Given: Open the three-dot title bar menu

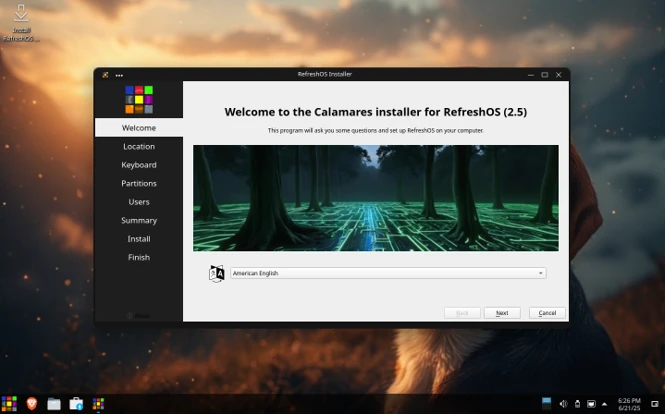Looking at the screenshot, I should click(119, 75).
